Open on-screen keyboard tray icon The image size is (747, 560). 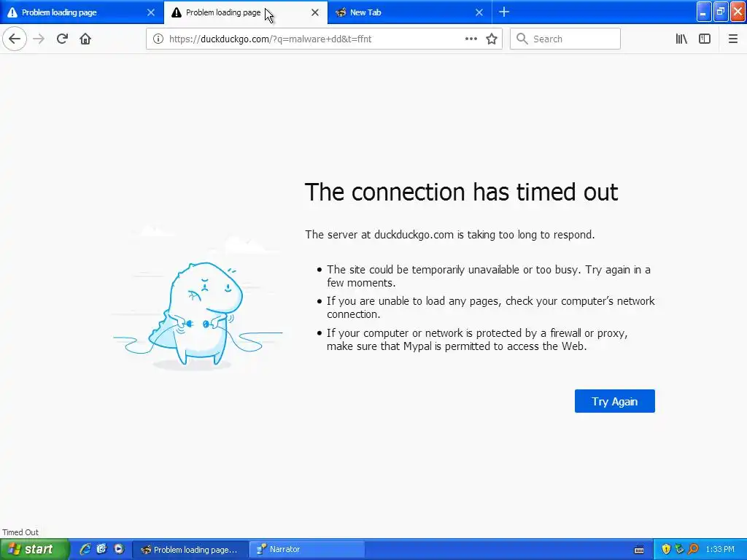point(639,550)
